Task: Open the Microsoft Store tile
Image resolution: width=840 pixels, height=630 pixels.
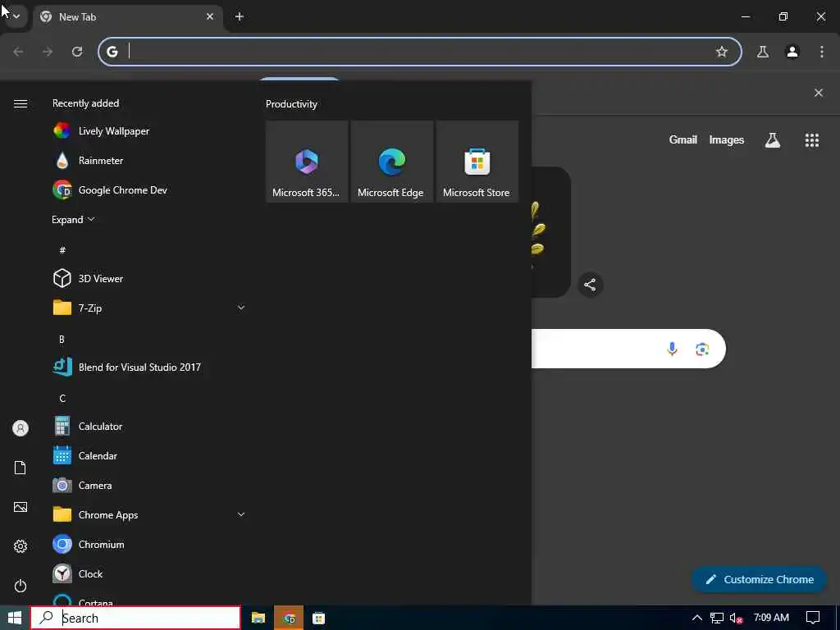Action: [477, 162]
